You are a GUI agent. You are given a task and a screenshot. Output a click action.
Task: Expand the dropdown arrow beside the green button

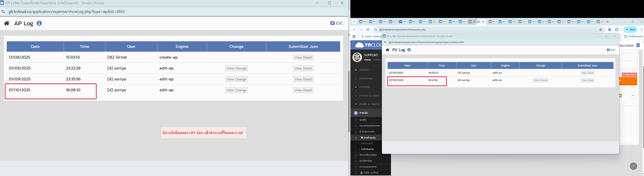click(633, 96)
